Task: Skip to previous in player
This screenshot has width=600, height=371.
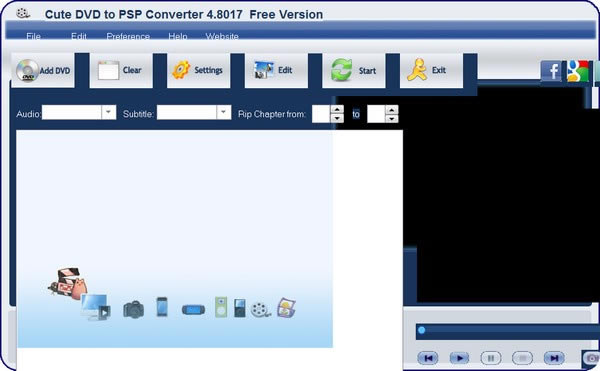Action: (428, 358)
